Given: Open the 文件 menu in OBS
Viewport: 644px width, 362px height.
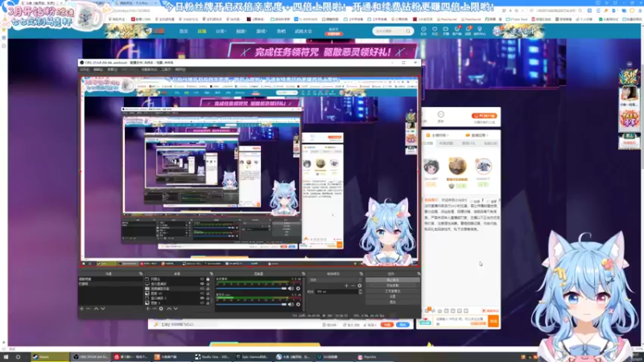Looking at the screenshot, I should [85, 69].
